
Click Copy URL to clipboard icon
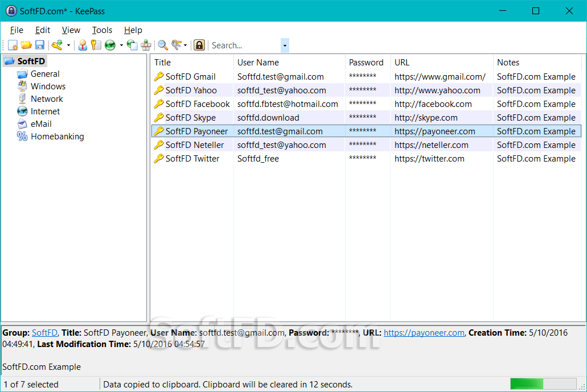pos(132,46)
